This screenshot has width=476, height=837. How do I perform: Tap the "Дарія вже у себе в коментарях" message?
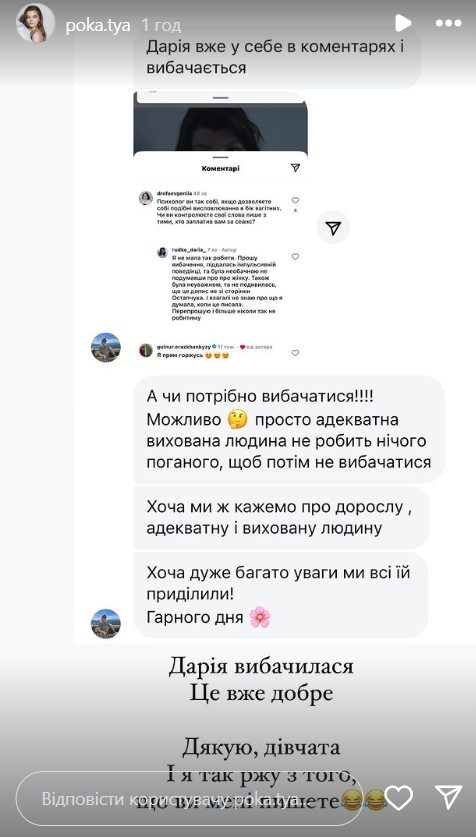[x=277, y=58]
